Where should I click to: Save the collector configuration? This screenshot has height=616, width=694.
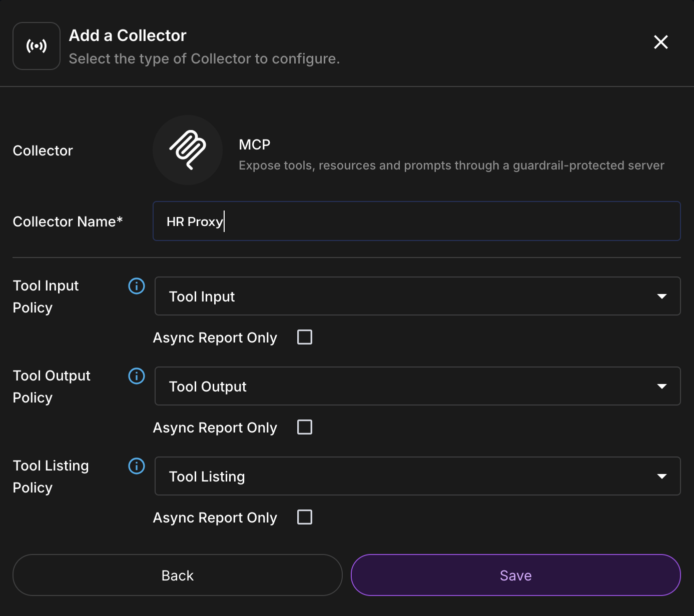coord(515,575)
